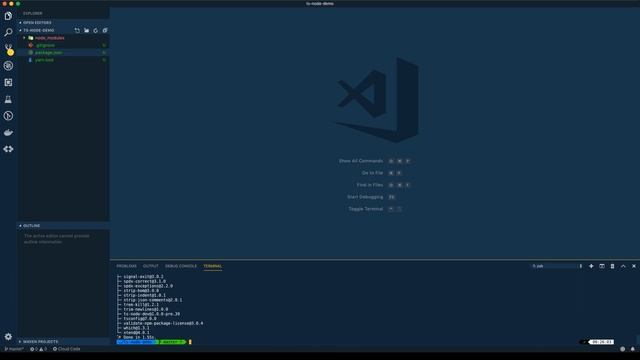This screenshot has height=360, width=640.
Task: Open errors and warnings count in status bar
Action: 38,349
